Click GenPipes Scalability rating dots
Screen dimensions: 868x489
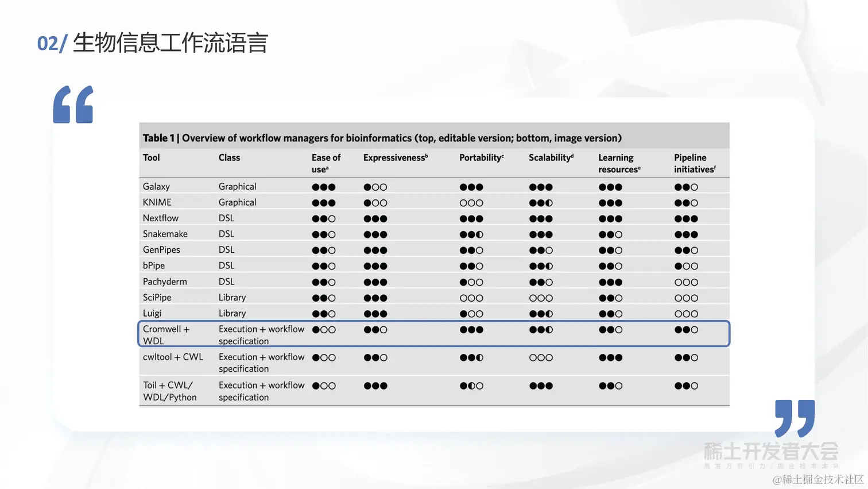[x=541, y=251]
